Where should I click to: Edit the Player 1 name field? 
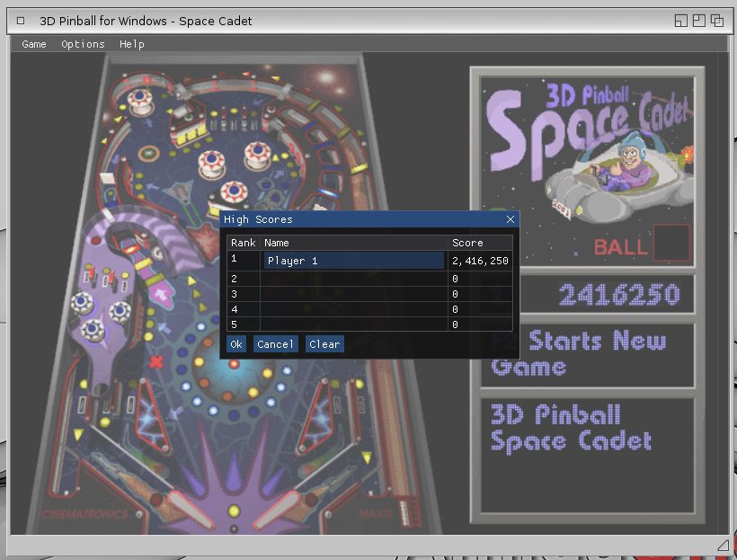pyautogui.click(x=353, y=261)
